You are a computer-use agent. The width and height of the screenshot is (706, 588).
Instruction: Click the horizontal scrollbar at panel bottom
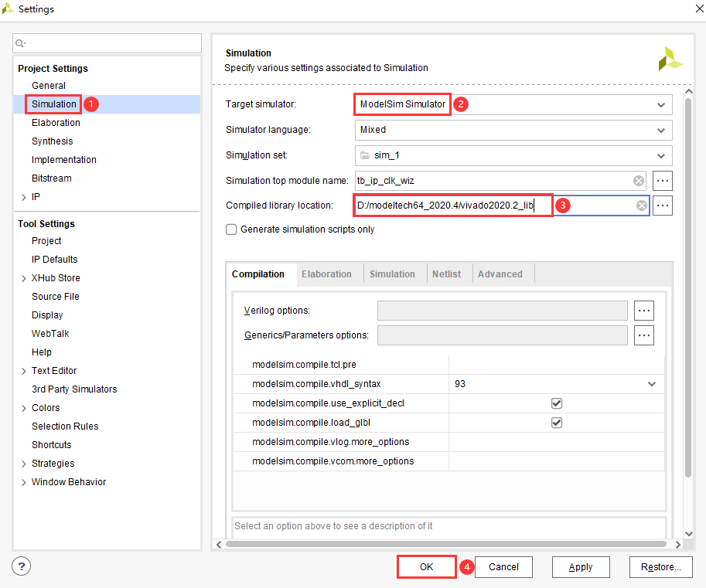point(445,544)
